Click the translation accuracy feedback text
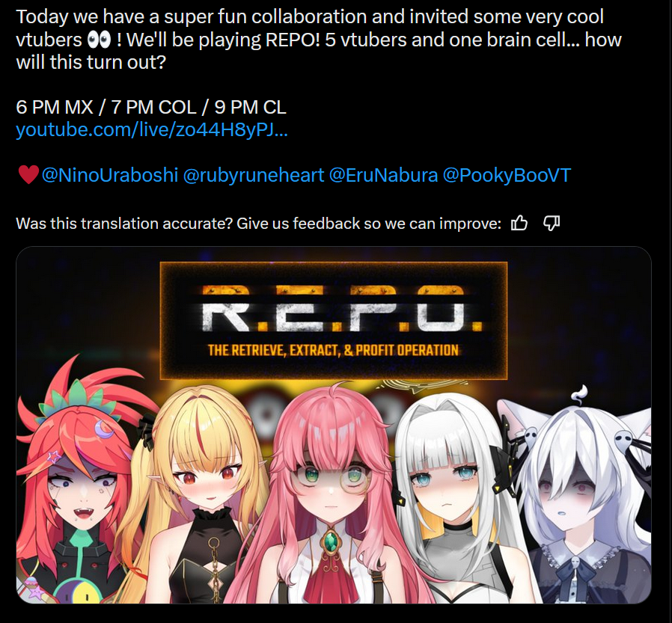This screenshot has width=672, height=623. coord(258,224)
